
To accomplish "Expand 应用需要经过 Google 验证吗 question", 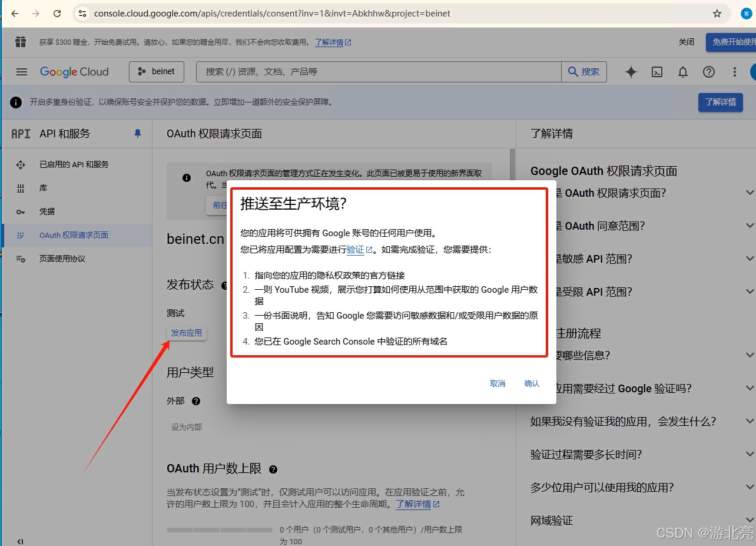I will (750, 388).
